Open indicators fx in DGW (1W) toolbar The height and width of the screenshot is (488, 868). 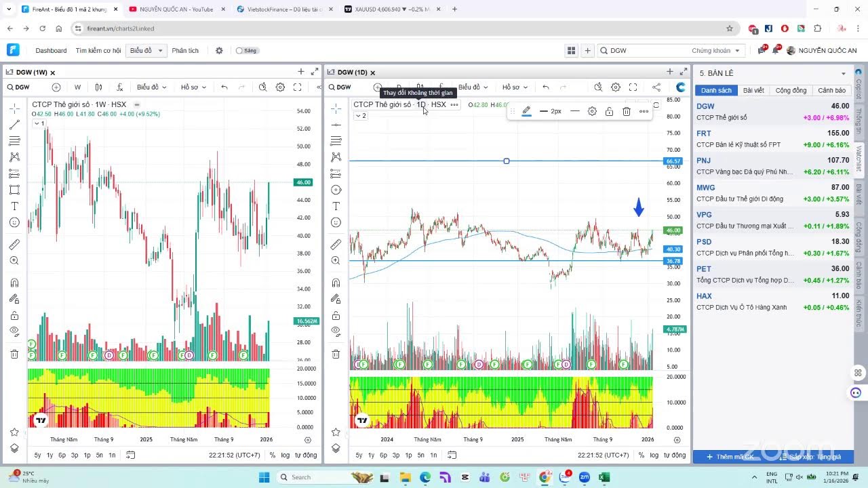coord(120,87)
